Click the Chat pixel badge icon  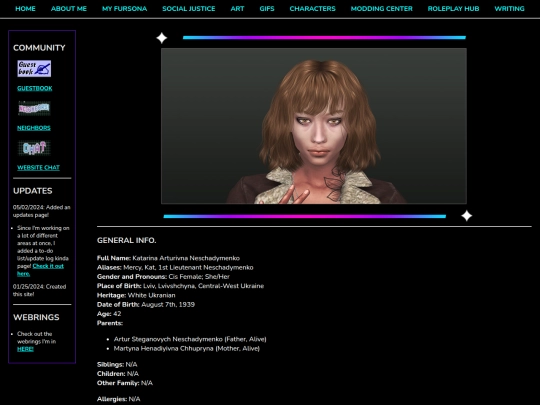(x=34, y=148)
